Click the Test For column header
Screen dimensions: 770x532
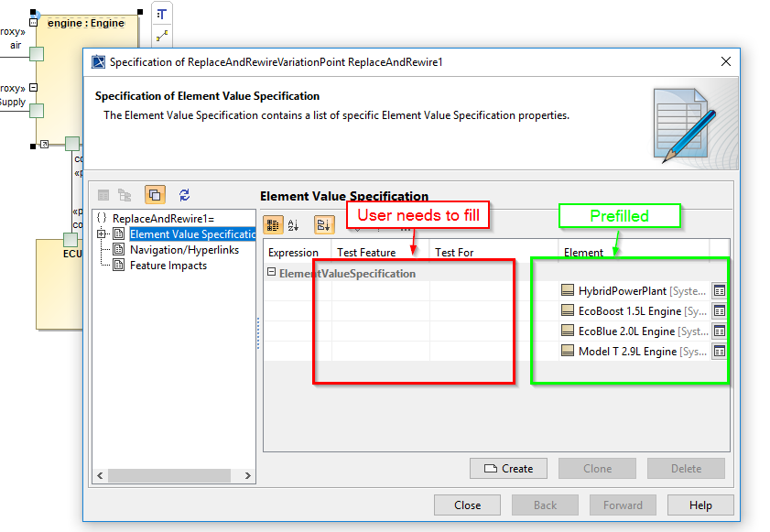coord(493,253)
